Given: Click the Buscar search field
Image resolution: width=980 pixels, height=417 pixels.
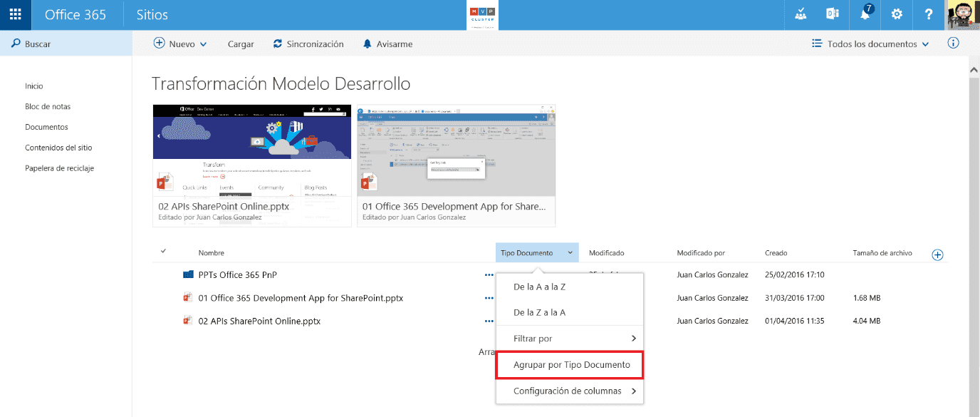Looking at the screenshot, I should [x=66, y=43].
